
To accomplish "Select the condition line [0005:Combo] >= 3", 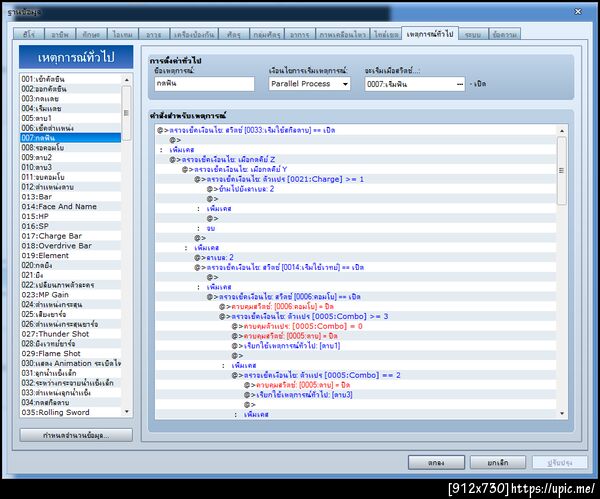I will pos(356,316).
